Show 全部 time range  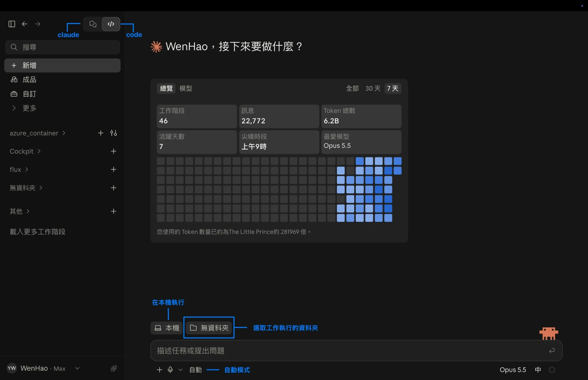pos(353,88)
